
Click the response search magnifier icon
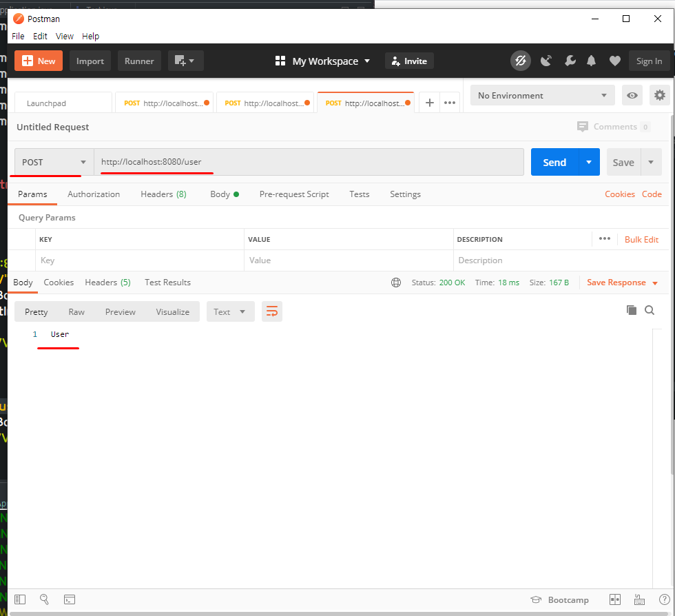[x=649, y=310]
